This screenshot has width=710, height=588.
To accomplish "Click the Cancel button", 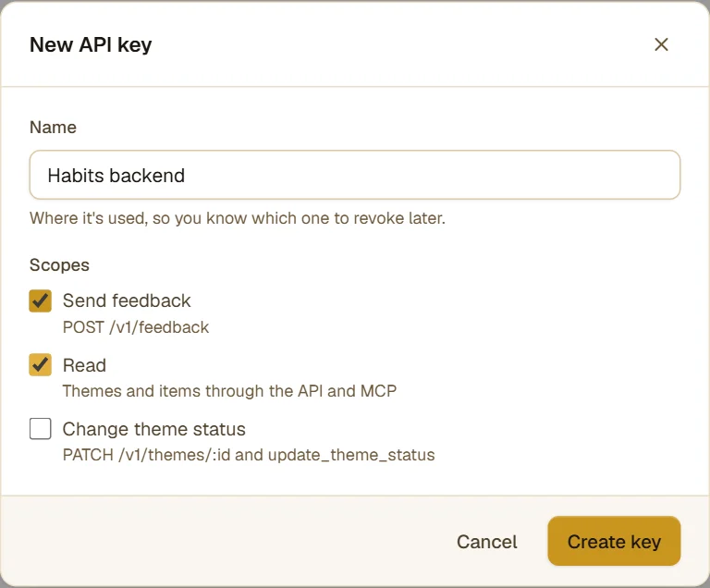I will [x=487, y=542].
